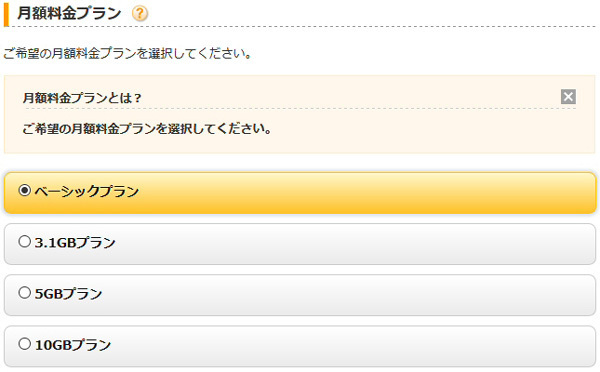Click the 10GBプラン label text

coord(73,345)
